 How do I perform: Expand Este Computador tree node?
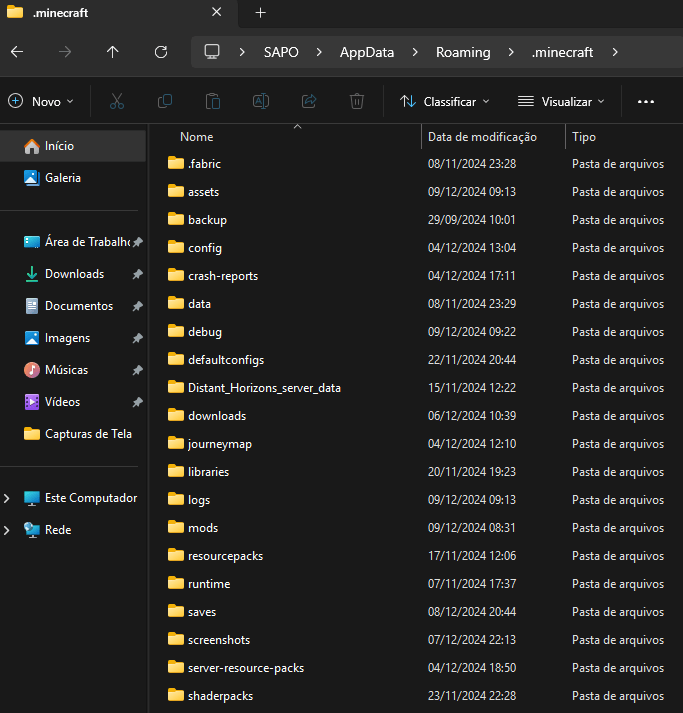tap(7, 498)
